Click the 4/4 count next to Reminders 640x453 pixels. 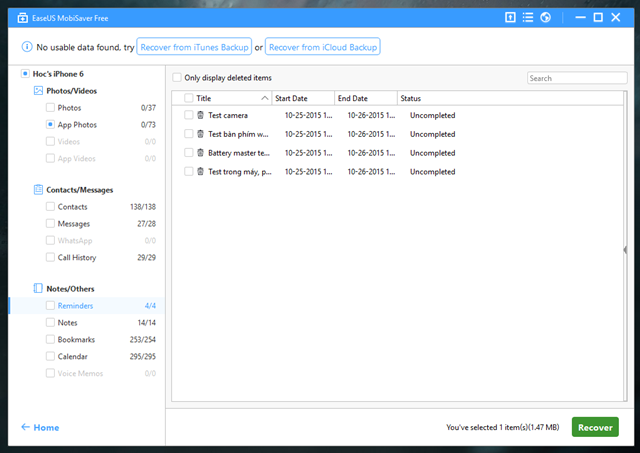[150, 306]
